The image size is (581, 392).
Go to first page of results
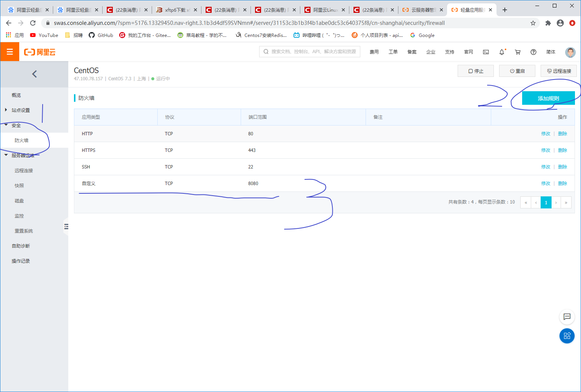526,202
